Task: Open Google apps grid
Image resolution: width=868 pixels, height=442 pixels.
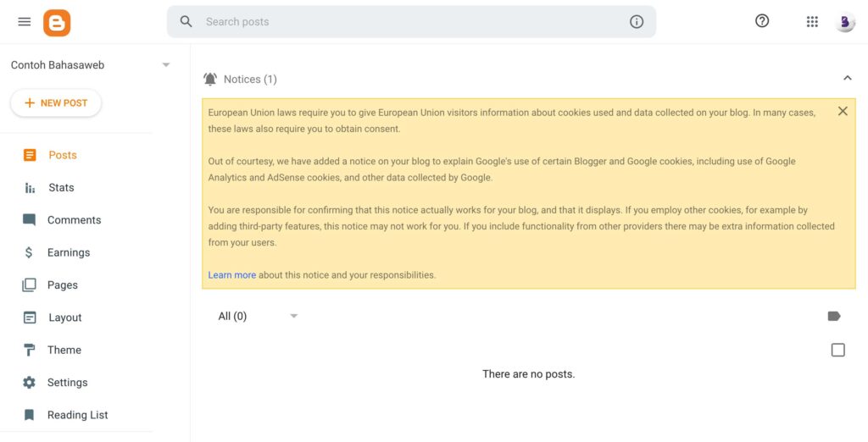Action: [x=812, y=21]
